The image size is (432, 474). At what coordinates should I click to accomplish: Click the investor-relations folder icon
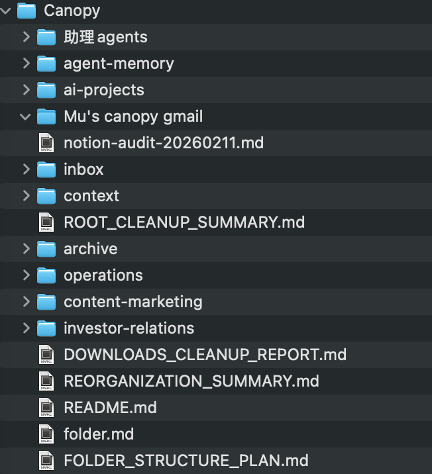(x=46, y=328)
